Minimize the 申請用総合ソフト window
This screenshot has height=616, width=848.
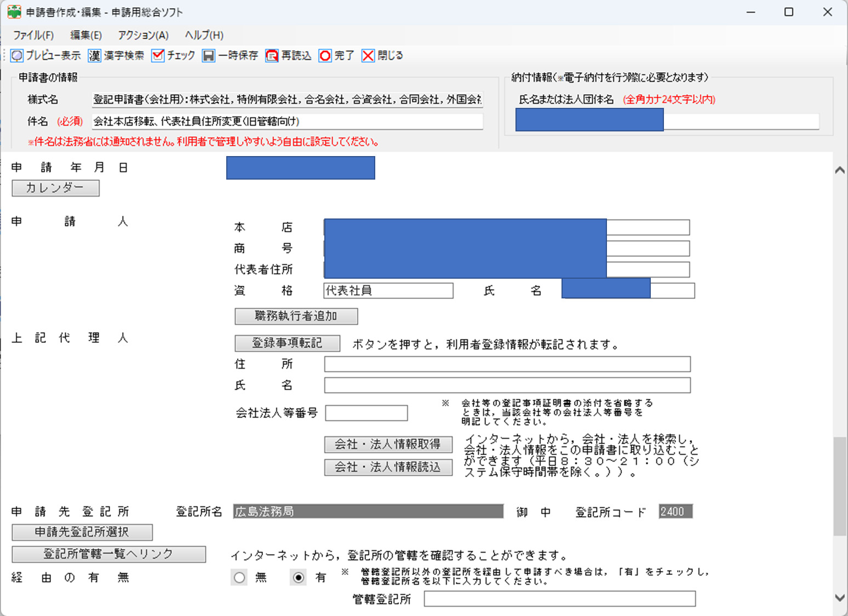pos(750,11)
